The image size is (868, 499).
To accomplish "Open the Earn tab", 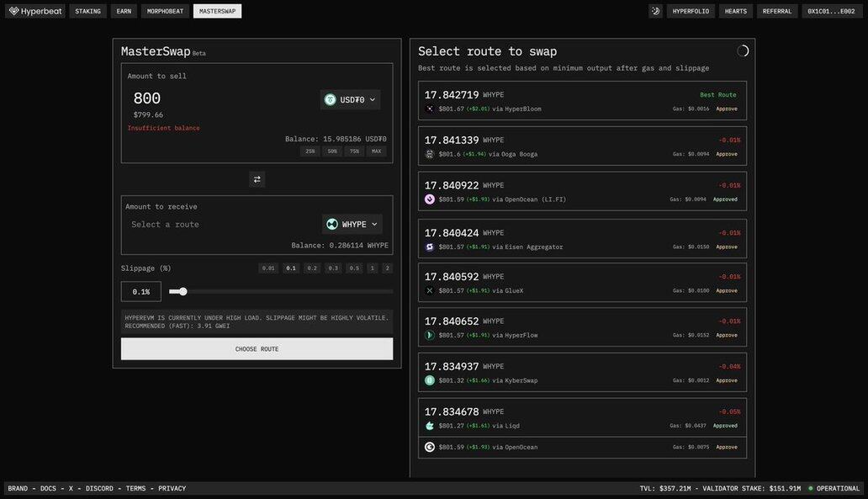I will [x=124, y=11].
